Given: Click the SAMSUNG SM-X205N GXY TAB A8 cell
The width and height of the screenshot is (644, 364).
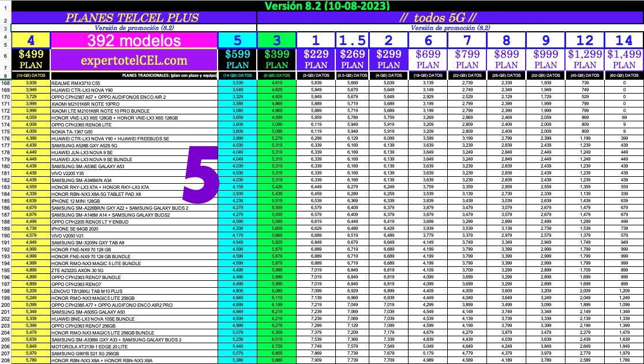Looking at the screenshot, I should [134, 242].
